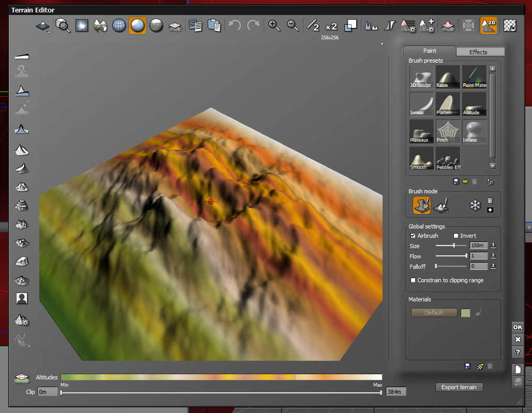Click the material color swatch
This screenshot has height=413, width=532.
click(465, 313)
